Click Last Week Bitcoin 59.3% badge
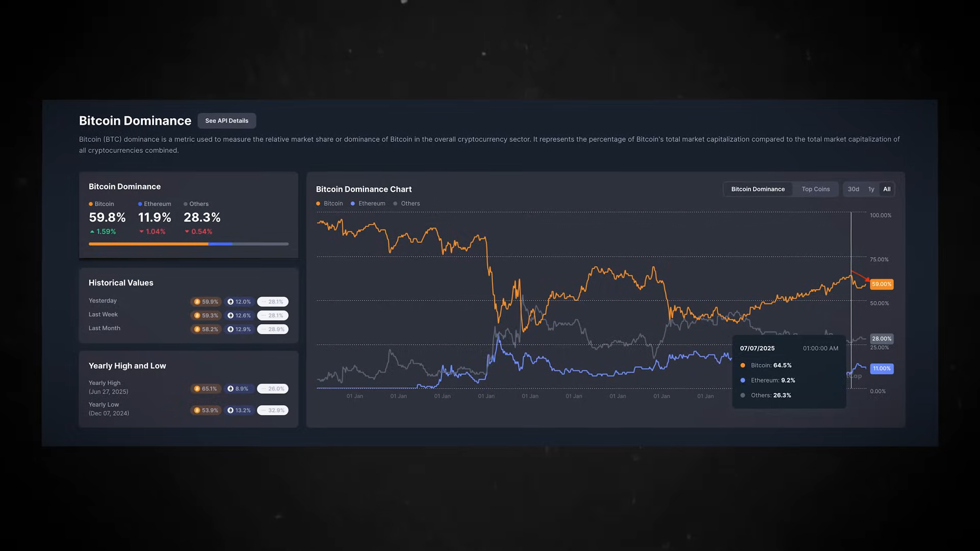This screenshot has height=551, width=980. (x=206, y=316)
